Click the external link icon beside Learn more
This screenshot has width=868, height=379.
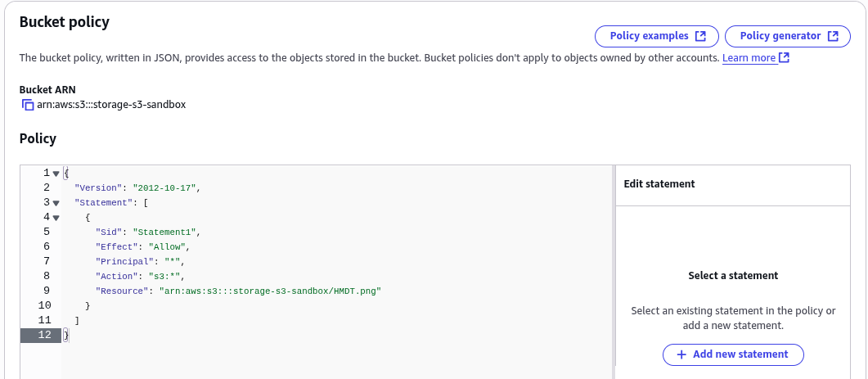click(x=784, y=58)
